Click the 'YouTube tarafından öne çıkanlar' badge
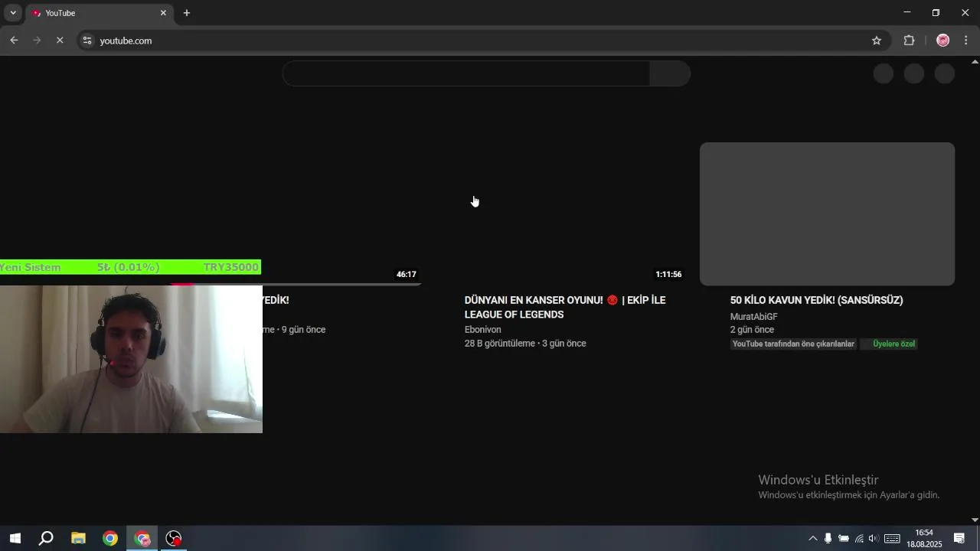This screenshot has width=980, height=551. (793, 344)
